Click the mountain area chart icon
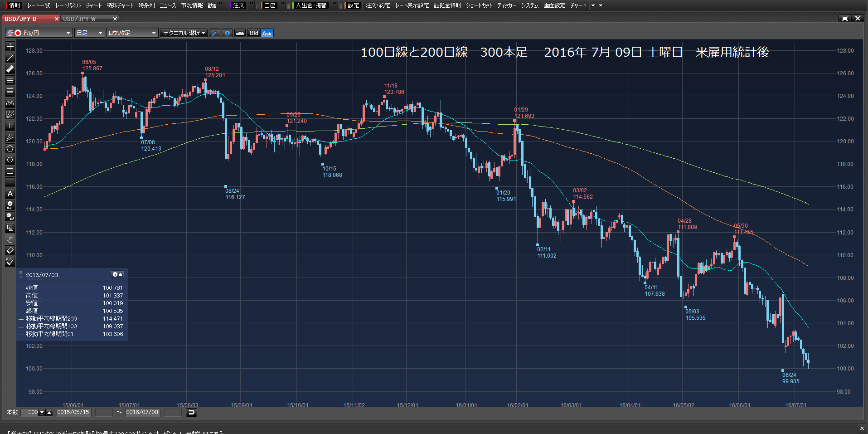This screenshot has width=868, height=434. click(x=240, y=33)
